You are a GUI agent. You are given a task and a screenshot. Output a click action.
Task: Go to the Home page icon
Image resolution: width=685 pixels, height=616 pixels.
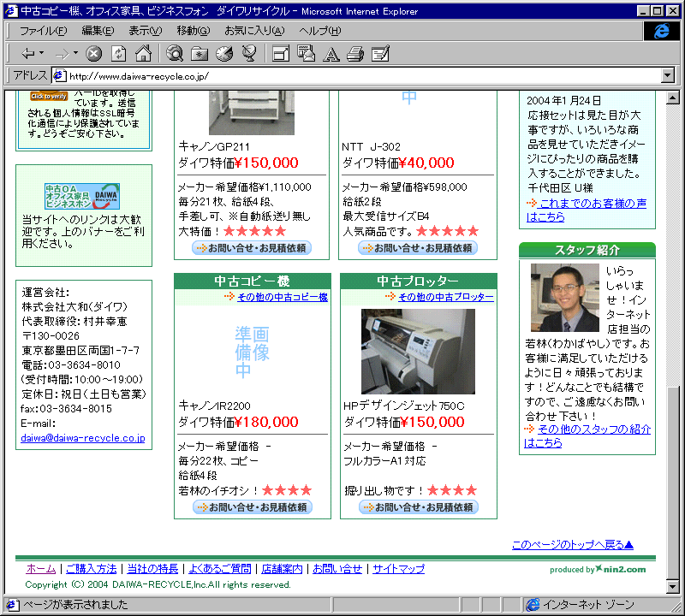click(143, 54)
